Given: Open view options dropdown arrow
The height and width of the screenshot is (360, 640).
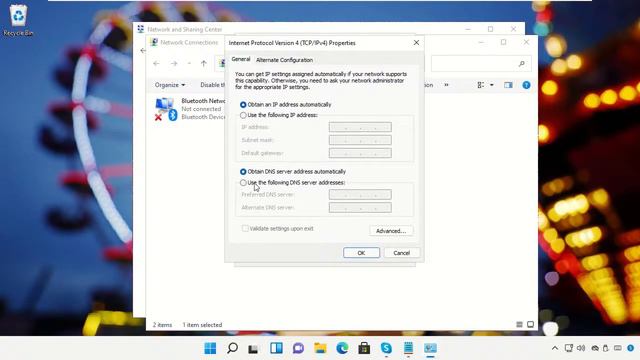Looking at the screenshot, I should point(492,85).
